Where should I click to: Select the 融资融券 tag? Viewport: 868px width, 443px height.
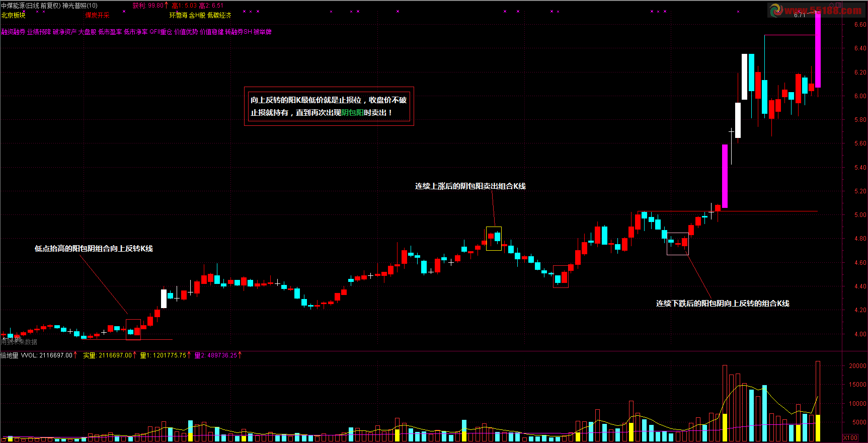(13, 32)
